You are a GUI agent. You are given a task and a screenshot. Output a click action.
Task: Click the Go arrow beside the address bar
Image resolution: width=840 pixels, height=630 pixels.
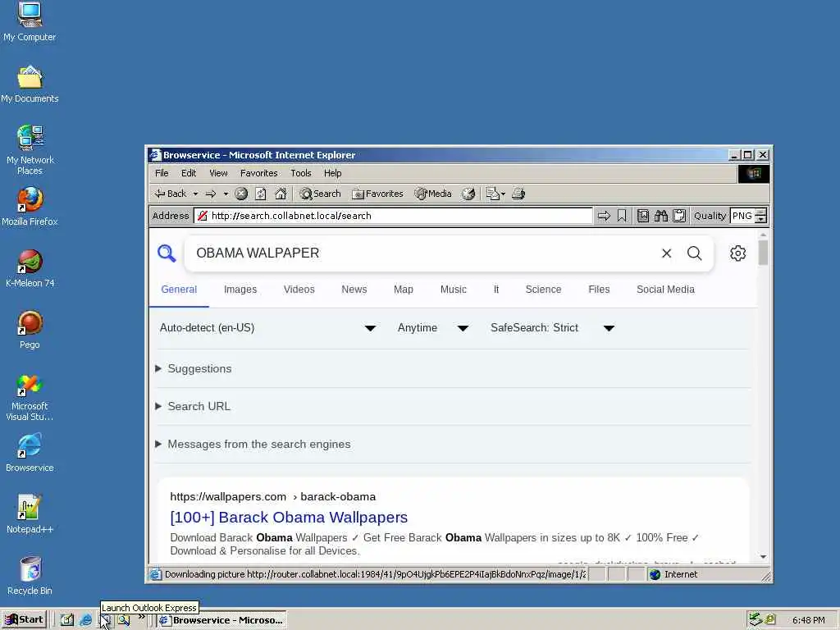pos(604,216)
